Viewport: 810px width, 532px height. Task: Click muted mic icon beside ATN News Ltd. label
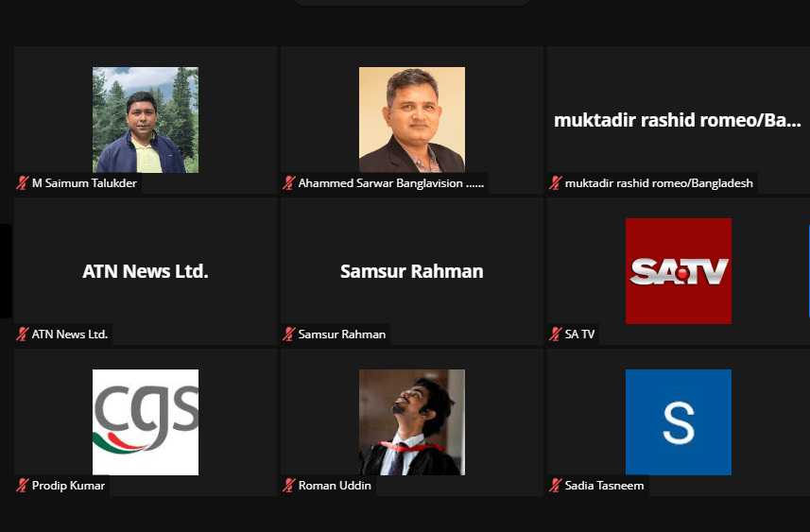23,335
